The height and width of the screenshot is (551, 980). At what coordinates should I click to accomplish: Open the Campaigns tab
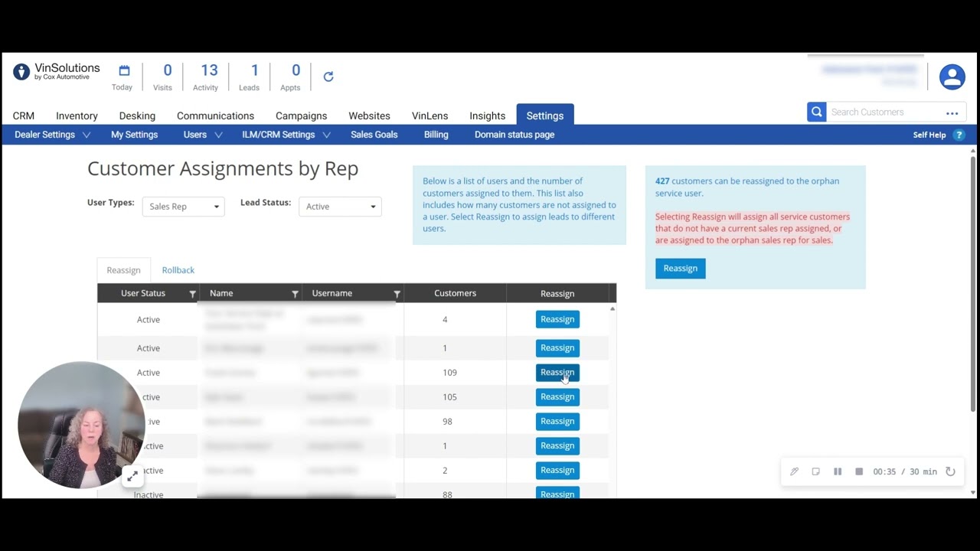click(301, 116)
